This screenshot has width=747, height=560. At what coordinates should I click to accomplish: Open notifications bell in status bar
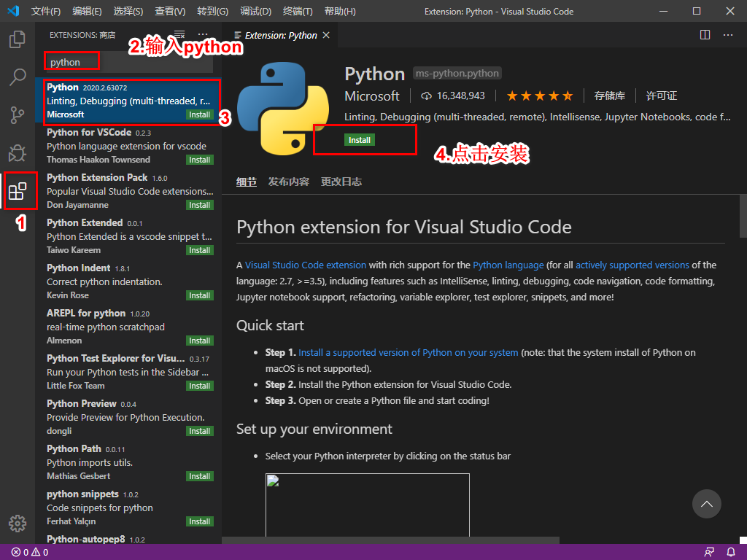[731, 552]
